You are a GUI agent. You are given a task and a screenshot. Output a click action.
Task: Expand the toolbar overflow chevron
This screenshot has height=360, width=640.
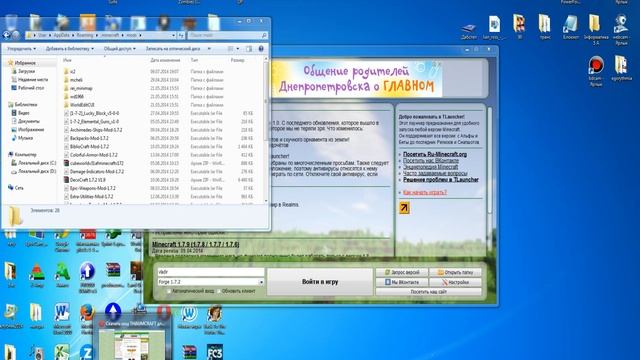coord(209,49)
